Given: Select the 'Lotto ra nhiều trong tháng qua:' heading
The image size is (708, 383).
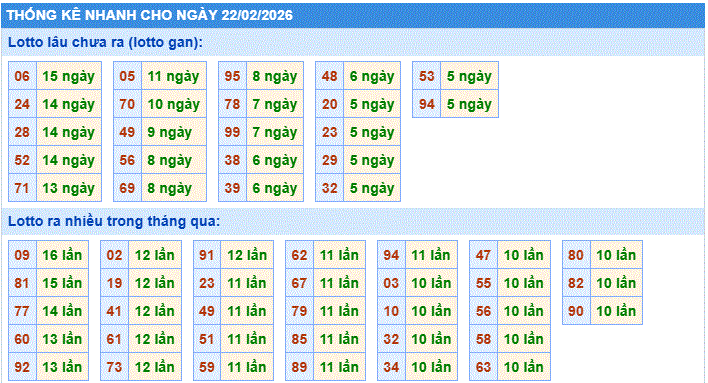Looking at the screenshot, I should coord(114,221).
